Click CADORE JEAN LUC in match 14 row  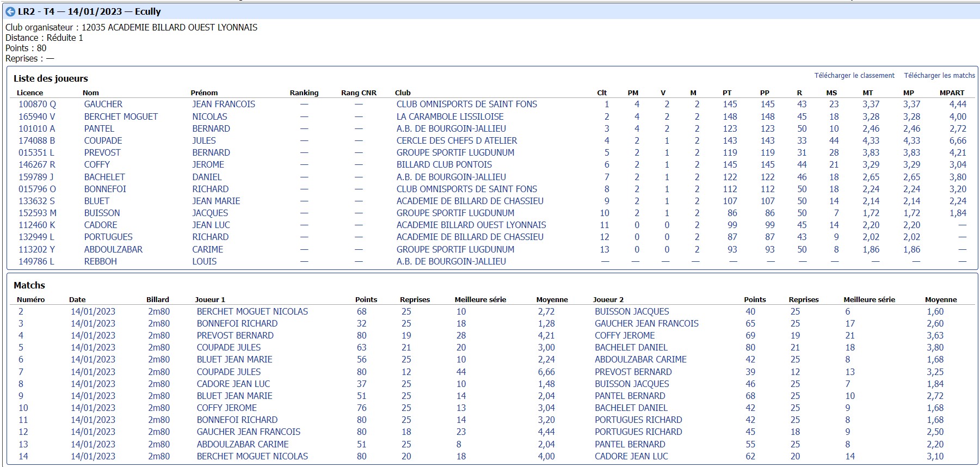[x=631, y=456]
